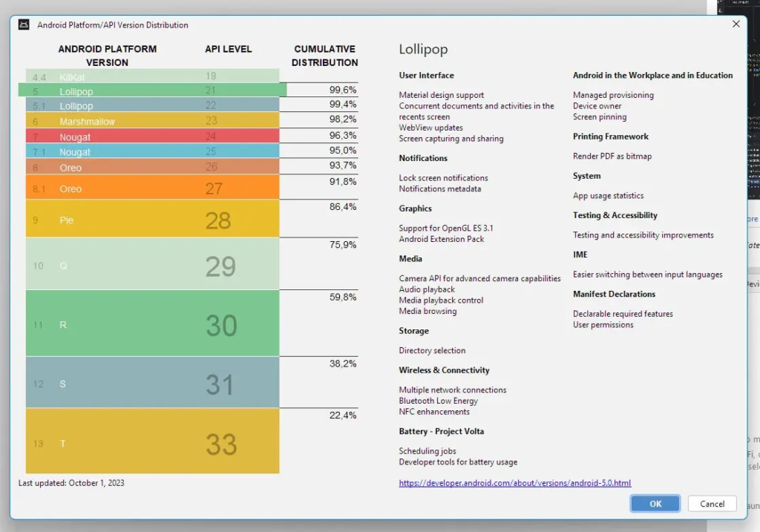Image resolution: width=760 pixels, height=532 pixels.
Task: Click the Android Studio icon in title bar
Action: coord(24,24)
